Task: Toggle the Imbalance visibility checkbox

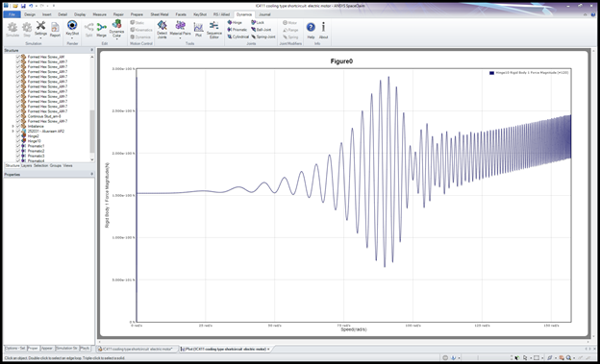Action: pos(18,126)
